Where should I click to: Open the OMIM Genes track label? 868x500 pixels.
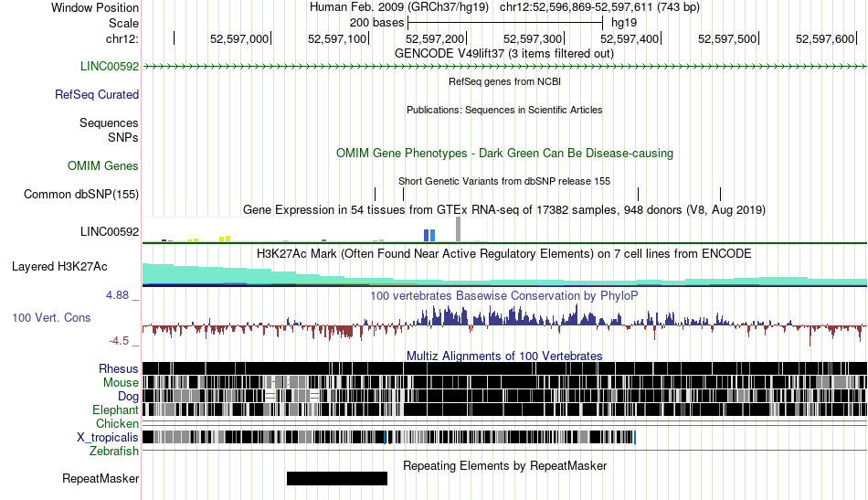[x=103, y=166]
